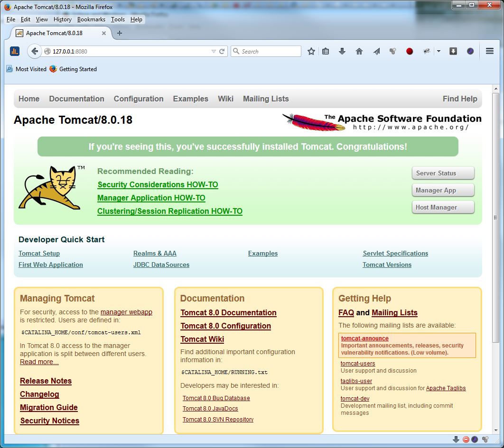Image resolution: width=504 pixels, height=448 pixels.
Task: Expand dropdown arrow beside the bug icon
Action: (439, 51)
